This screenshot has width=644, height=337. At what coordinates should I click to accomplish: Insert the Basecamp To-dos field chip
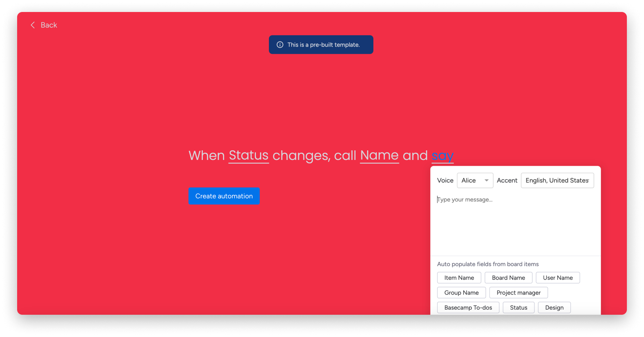click(x=468, y=308)
